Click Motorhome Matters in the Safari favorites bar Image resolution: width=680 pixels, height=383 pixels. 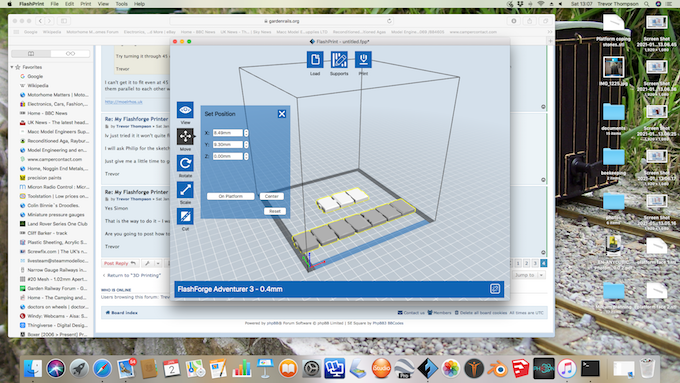pos(92,32)
